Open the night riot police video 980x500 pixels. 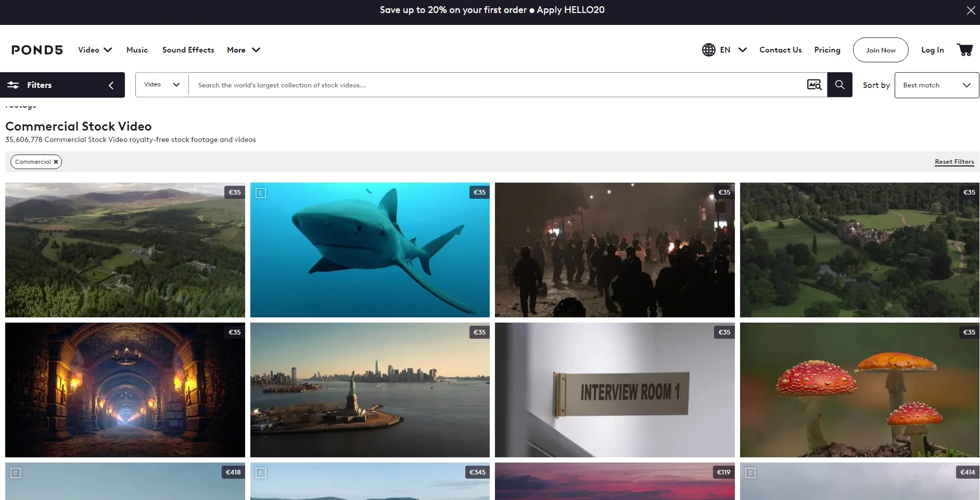(615, 250)
